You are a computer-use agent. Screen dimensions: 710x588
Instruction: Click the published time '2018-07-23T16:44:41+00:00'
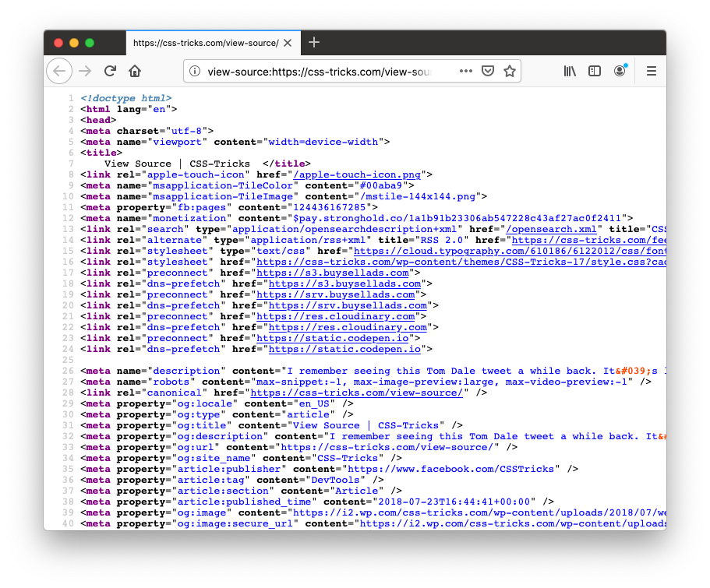point(454,502)
